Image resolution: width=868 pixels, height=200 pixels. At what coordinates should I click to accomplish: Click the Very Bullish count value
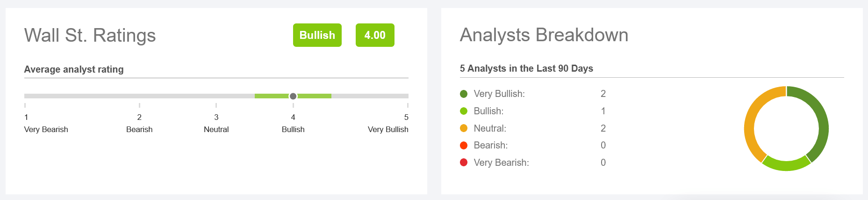[x=603, y=94]
